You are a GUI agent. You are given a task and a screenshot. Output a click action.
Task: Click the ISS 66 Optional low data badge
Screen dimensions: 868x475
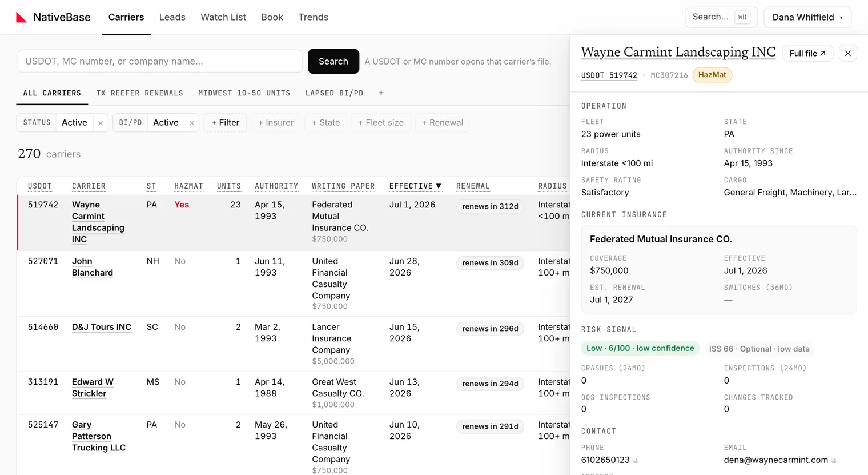[759, 349]
